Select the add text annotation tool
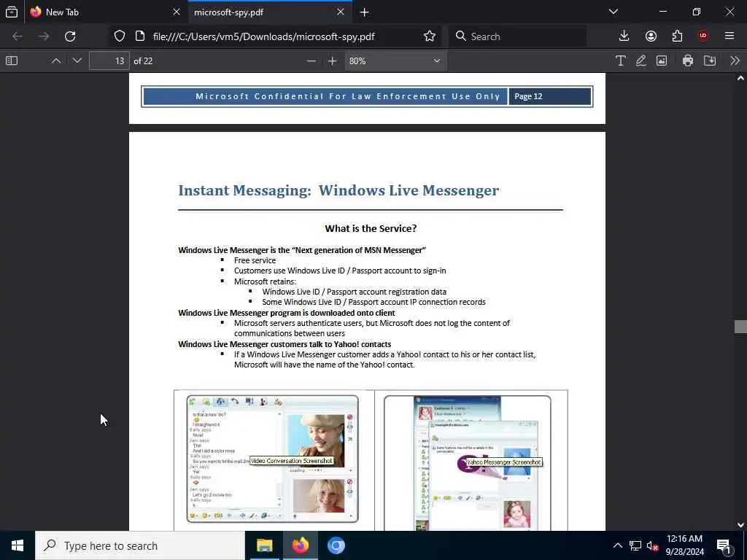 tap(620, 61)
